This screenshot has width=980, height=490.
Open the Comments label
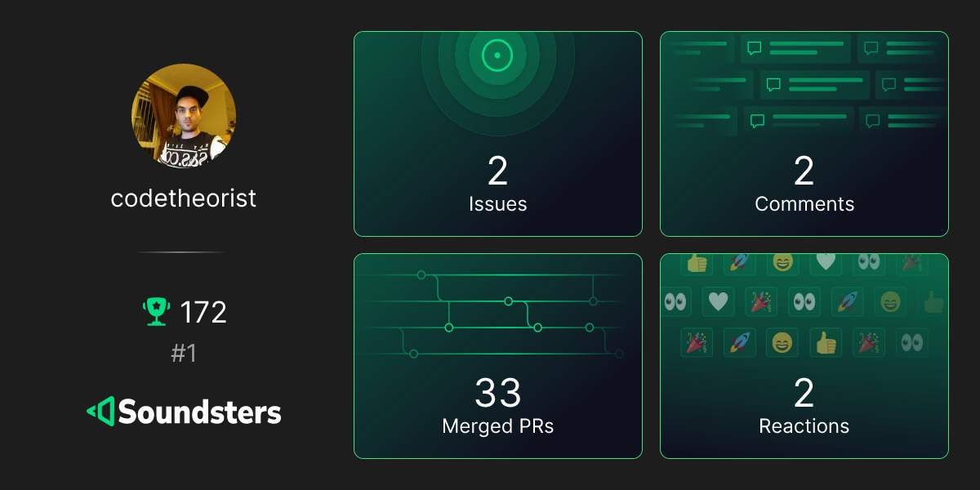(804, 204)
